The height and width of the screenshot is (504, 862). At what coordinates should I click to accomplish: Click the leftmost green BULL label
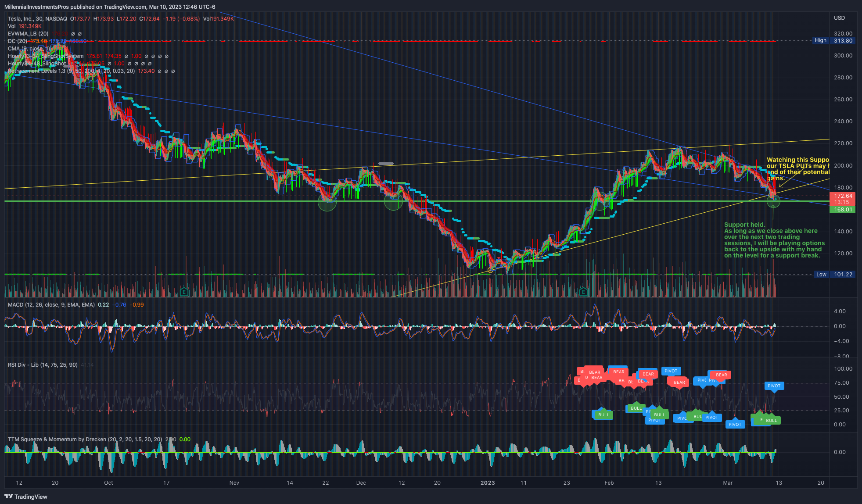coord(603,415)
